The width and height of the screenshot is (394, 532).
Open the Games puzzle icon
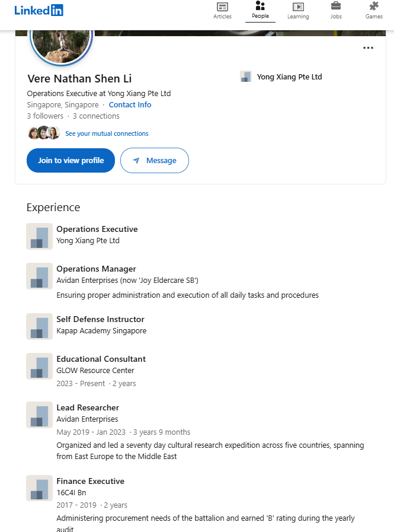(374, 7)
